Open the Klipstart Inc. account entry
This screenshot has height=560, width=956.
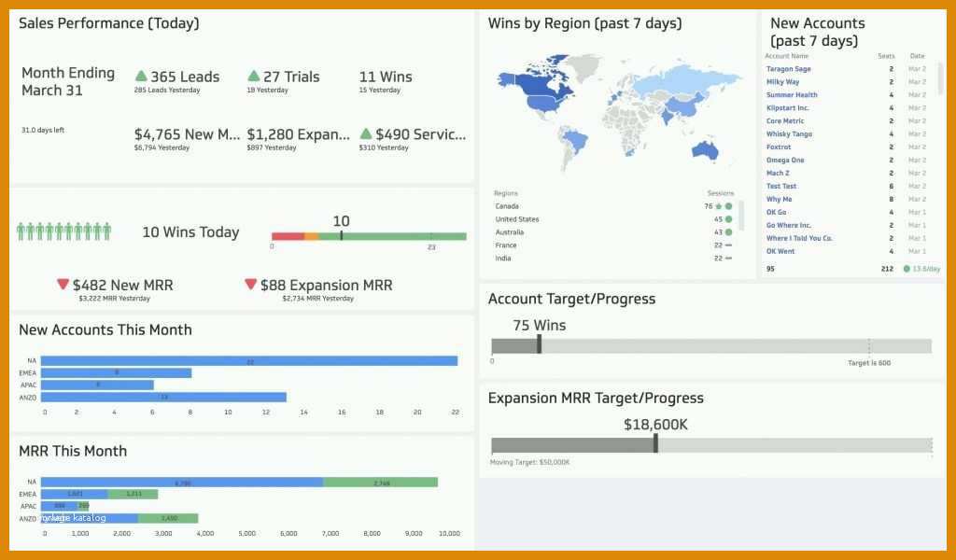(x=787, y=108)
